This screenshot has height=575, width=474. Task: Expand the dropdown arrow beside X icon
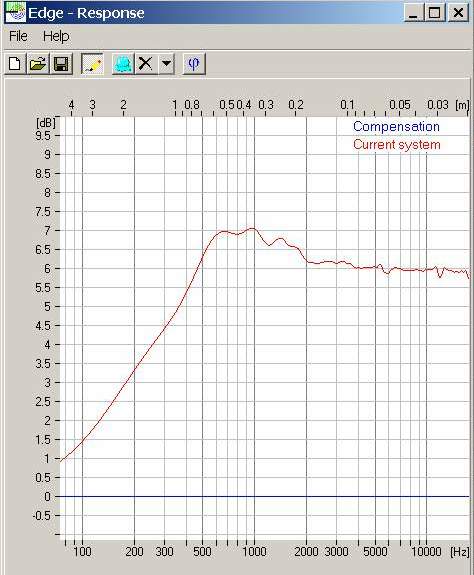[166, 64]
